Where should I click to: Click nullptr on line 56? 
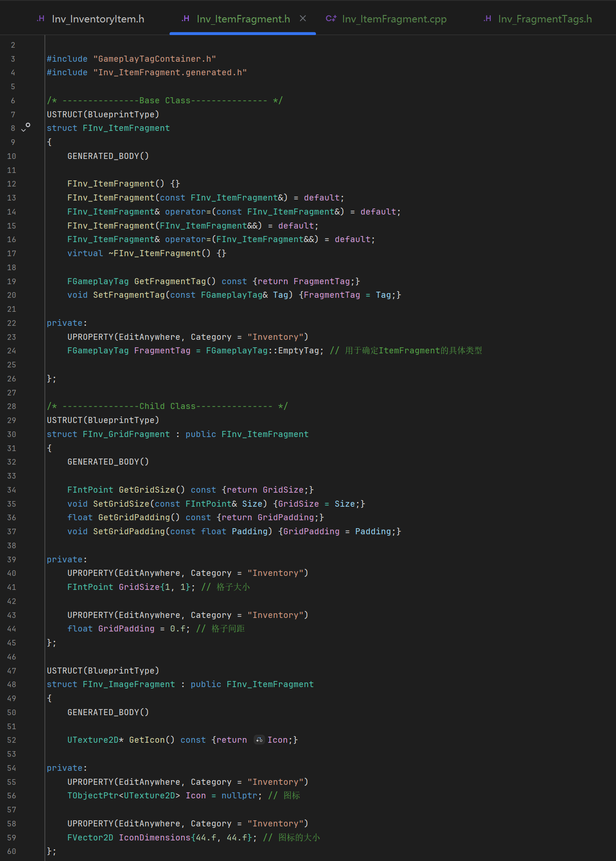(239, 796)
